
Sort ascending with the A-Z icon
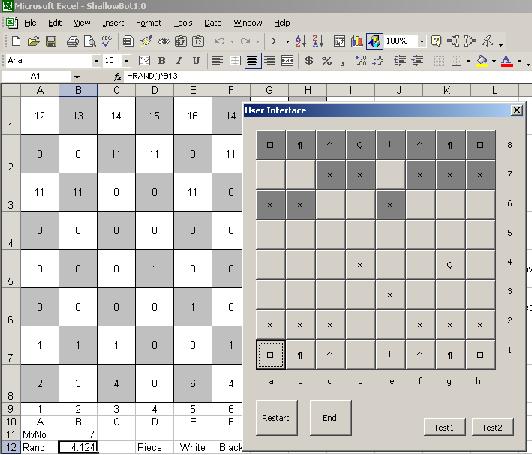coord(301,41)
